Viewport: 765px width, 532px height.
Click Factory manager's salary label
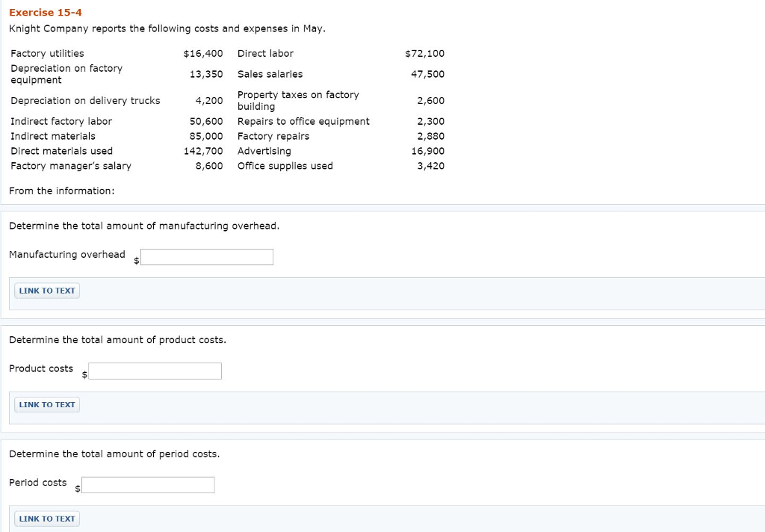[71, 166]
